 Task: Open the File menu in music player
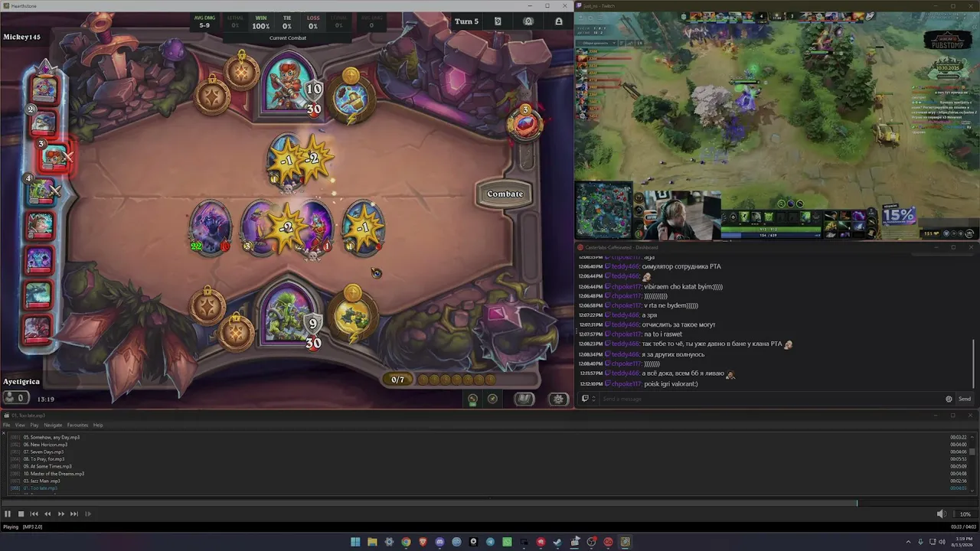7,425
